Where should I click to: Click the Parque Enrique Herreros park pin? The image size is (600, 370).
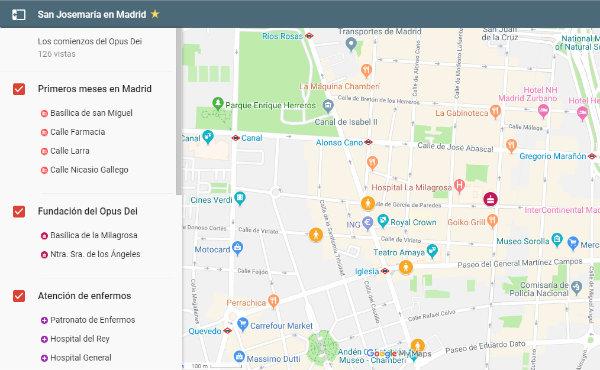pos(218,103)
